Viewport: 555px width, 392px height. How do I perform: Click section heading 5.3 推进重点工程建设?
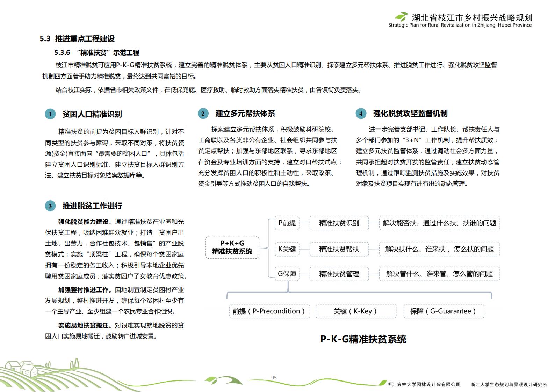[77, 39]
